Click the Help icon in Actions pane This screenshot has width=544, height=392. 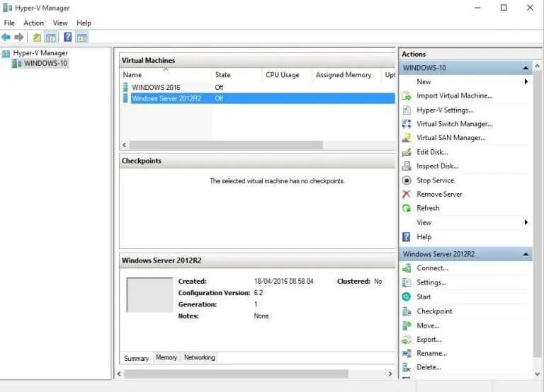click(407, 237)
